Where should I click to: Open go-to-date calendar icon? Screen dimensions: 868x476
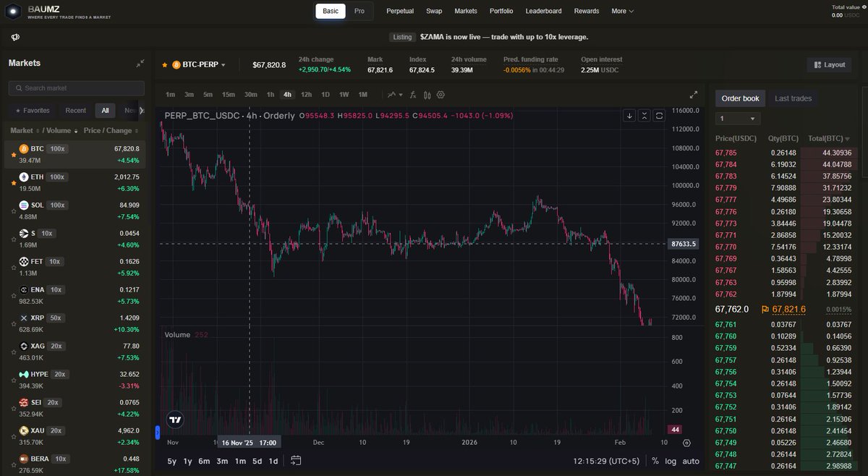[x=296, y=460]
